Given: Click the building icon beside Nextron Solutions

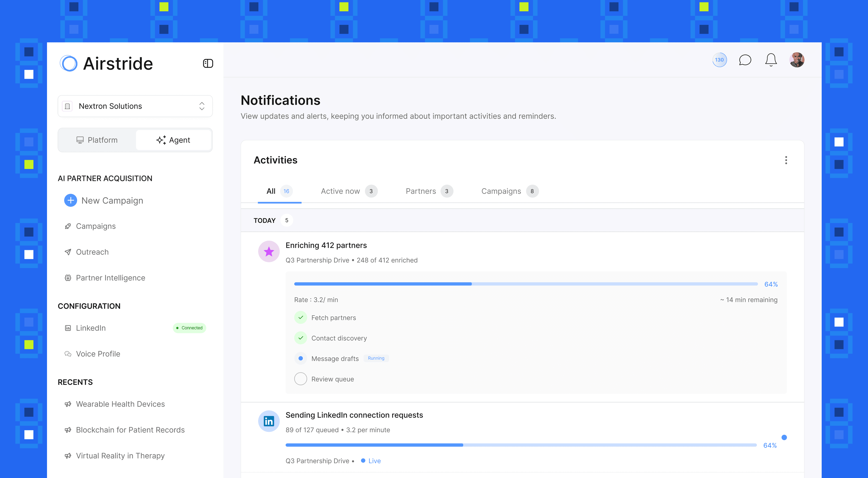Looking at the screenshot, I should coord(67,106).
